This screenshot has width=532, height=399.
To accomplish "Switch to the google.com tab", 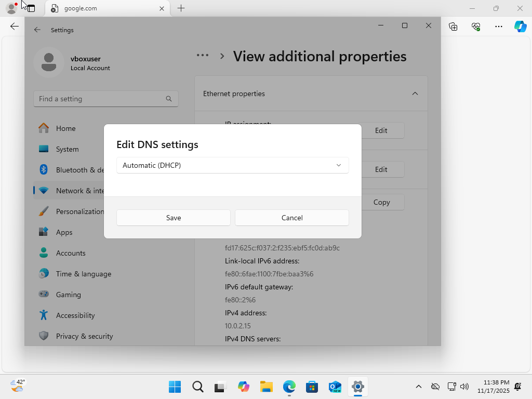I will pyautogui.click(x=104, y=8).
